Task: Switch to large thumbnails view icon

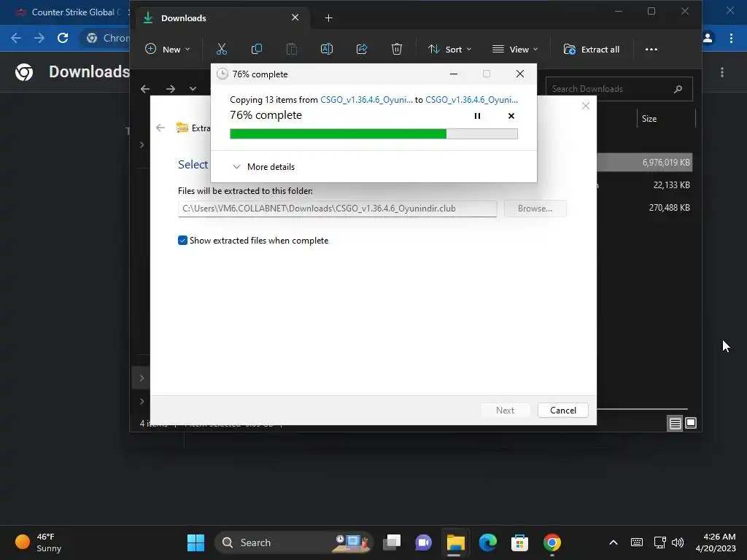Action: [x=691, y=423]
